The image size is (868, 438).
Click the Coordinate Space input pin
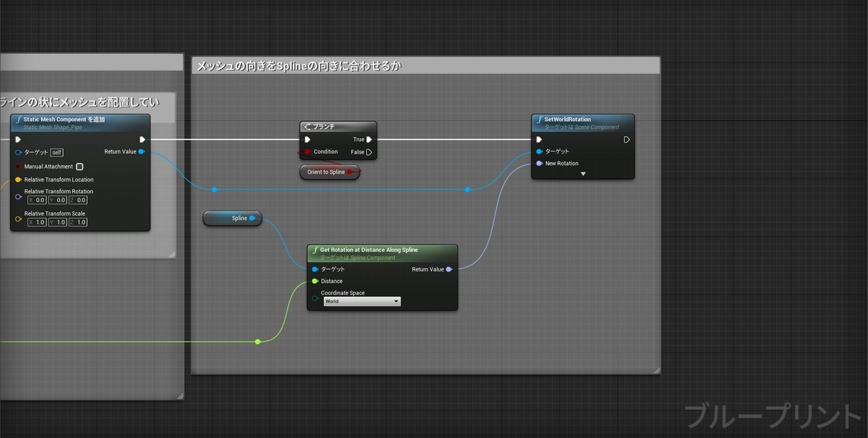point(315,298)
